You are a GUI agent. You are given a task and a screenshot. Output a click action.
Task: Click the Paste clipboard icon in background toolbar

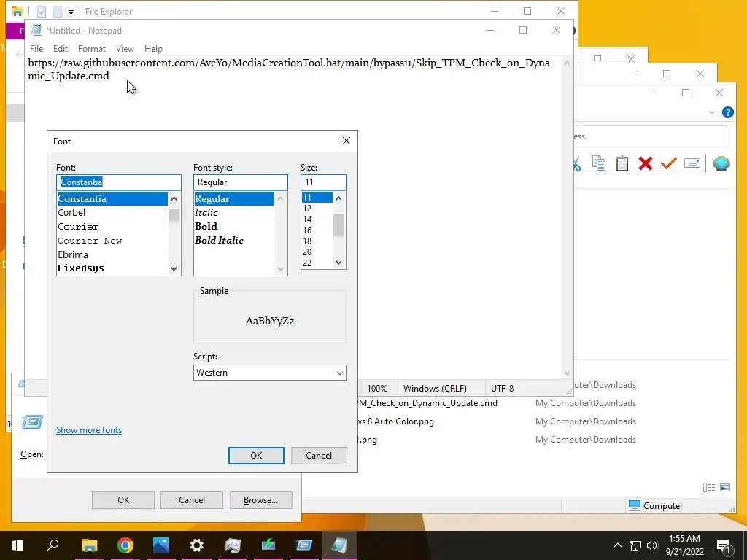click(x=622, y=163)
